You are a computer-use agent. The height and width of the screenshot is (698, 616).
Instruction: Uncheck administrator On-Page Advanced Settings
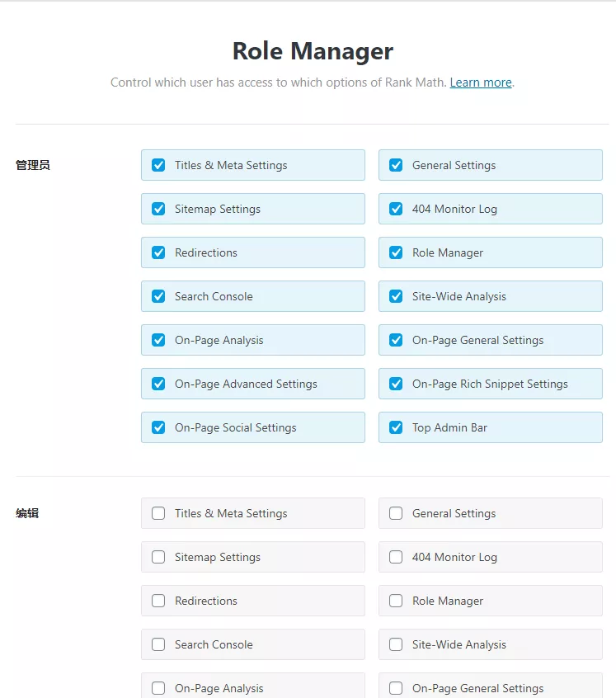tap(158, 384)
